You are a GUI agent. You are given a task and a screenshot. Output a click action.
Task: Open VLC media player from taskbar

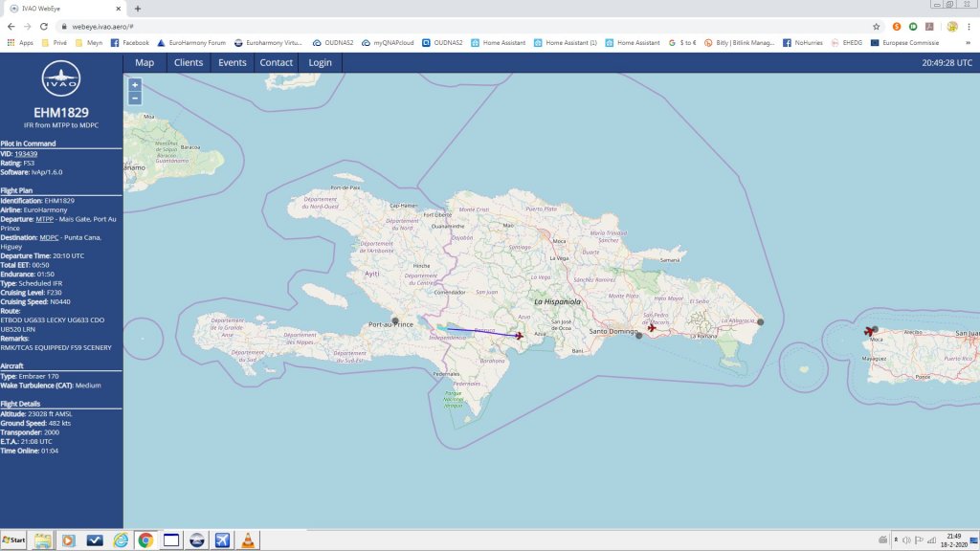pyautogui.click(x=249, y=540)
